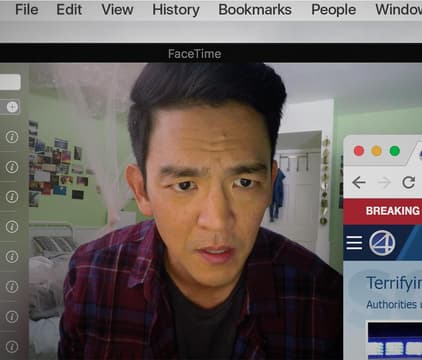Open the hamburger menu on the news site
The width and height of the screenshot is (422, 360).
[354, 242]
